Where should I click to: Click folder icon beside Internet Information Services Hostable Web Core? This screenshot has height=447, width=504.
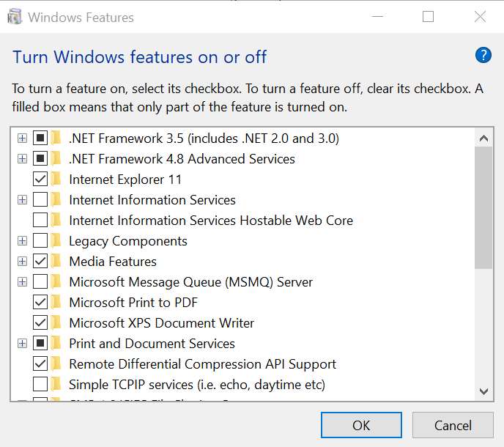[56, 221]
